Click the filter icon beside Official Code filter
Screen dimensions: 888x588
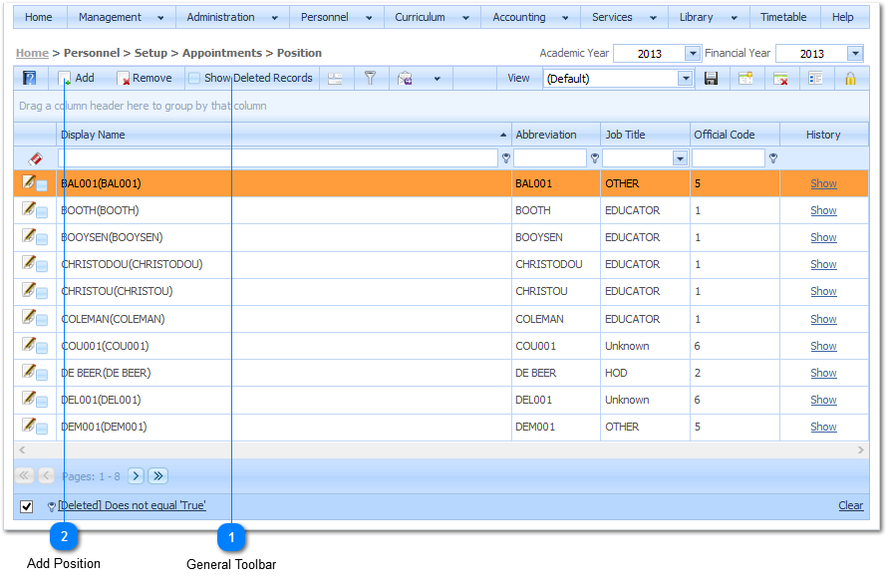tap(773, 158)
